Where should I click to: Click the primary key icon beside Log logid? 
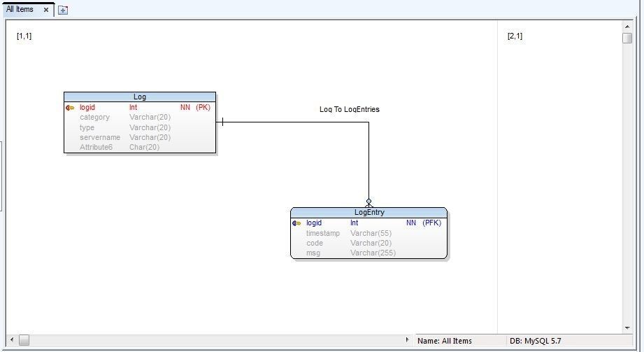click(x=70, y=108)
